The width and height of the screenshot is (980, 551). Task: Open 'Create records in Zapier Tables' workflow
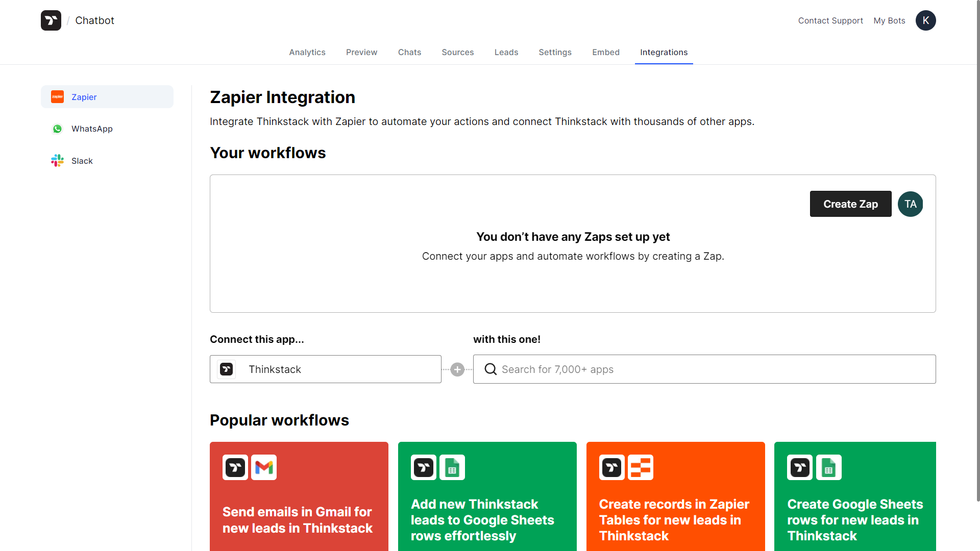coord(676,496)
